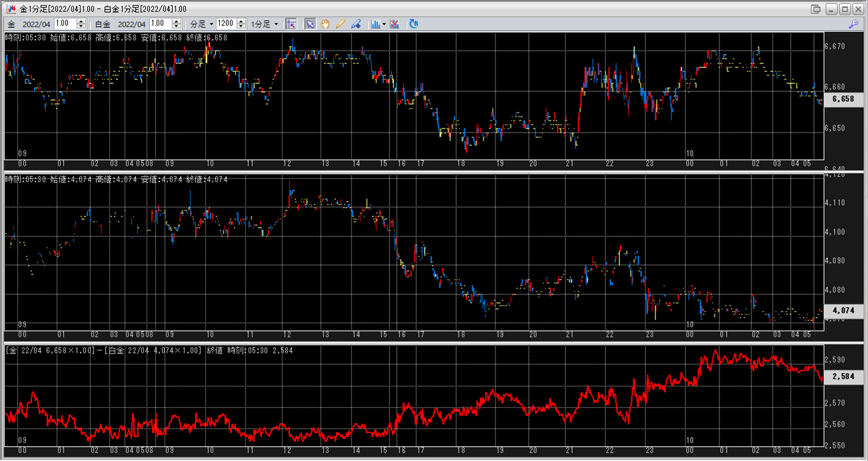Decrease the 白金 multiplier with down arrow
868x461 pixels.
point(176,27)
